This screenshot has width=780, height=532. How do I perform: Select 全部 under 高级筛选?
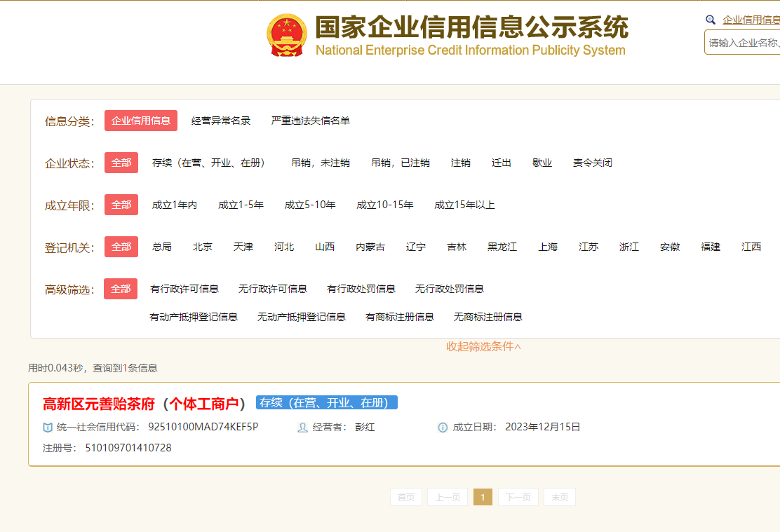(121, 289)
